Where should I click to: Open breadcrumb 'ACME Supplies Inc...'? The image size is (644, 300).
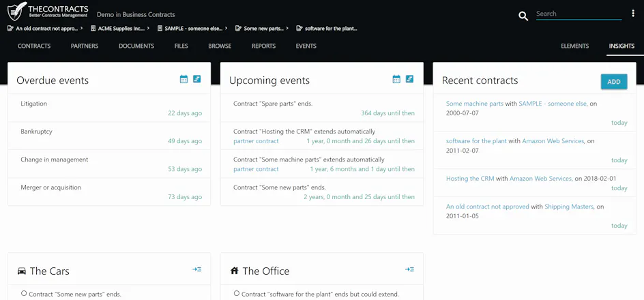(120, 29)
